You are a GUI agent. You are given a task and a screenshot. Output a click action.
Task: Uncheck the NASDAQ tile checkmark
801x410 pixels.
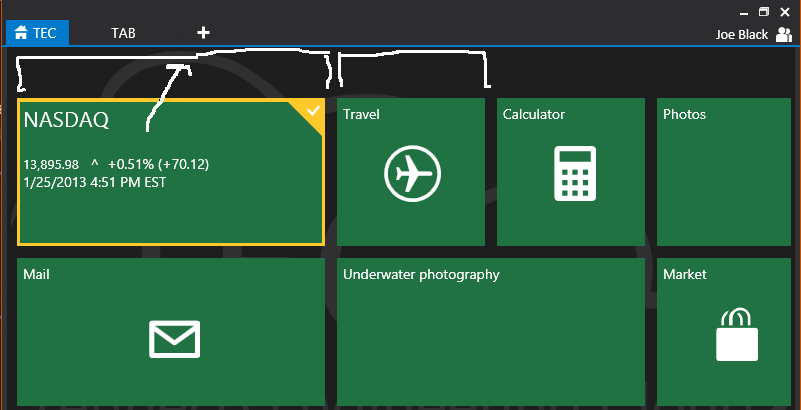313,110
